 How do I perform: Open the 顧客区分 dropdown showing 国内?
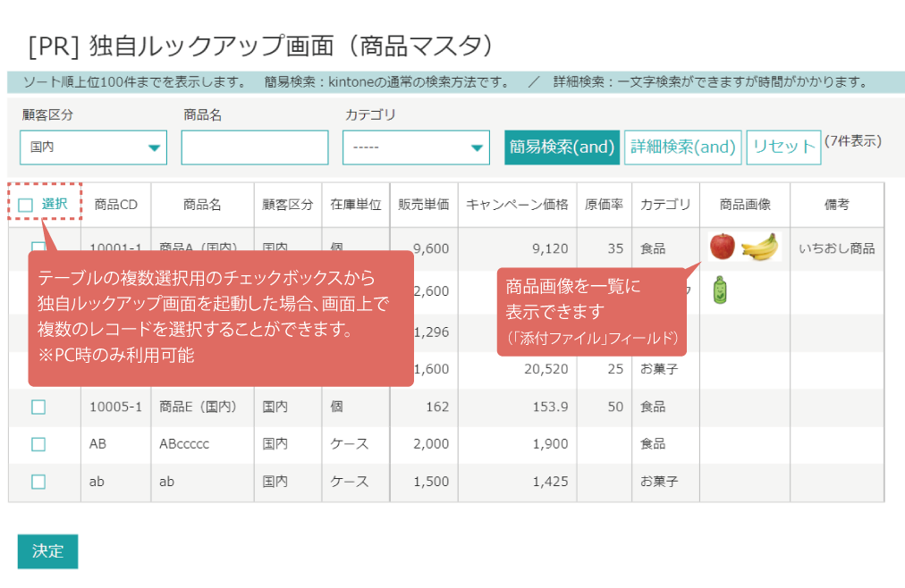93,147
